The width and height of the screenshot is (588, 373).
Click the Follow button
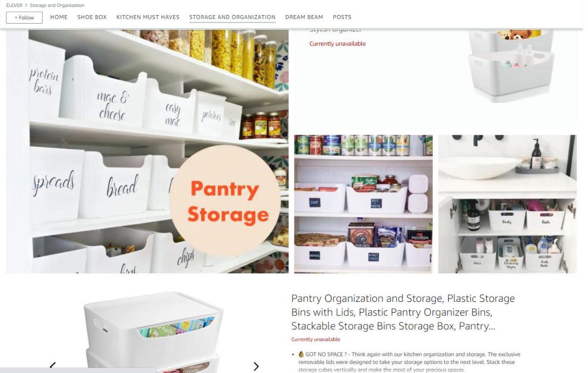(24, 17)
